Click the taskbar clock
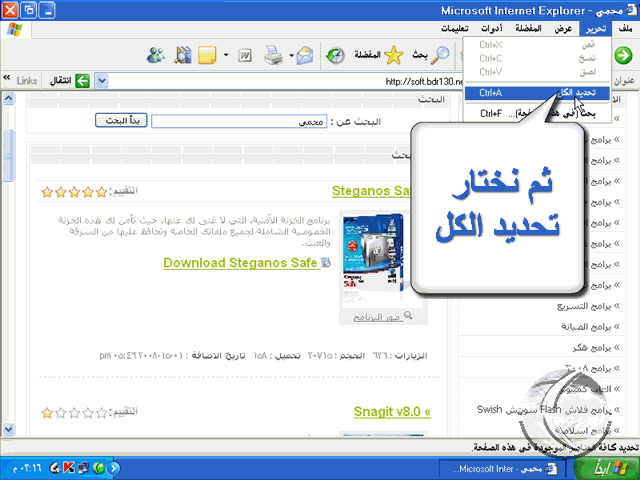640x480 pixels. [x=27, y=468]
